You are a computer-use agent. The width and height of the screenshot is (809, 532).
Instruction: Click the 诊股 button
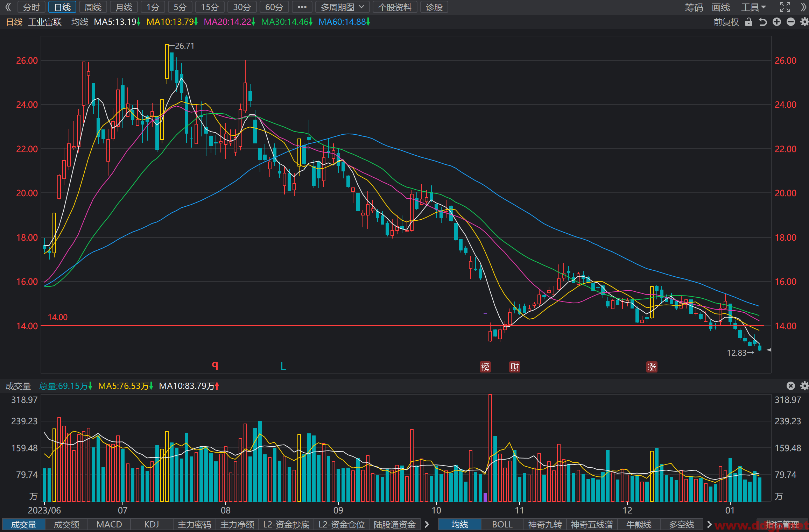[434, 7]
